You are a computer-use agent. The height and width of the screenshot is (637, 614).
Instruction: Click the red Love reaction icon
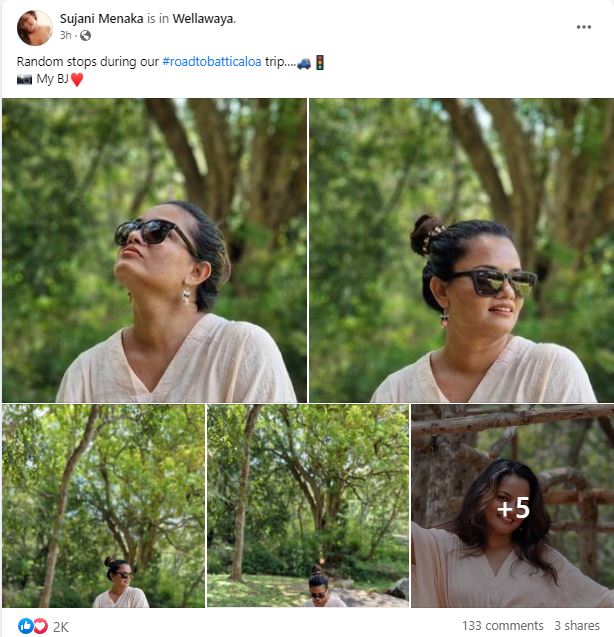[39, 626]
